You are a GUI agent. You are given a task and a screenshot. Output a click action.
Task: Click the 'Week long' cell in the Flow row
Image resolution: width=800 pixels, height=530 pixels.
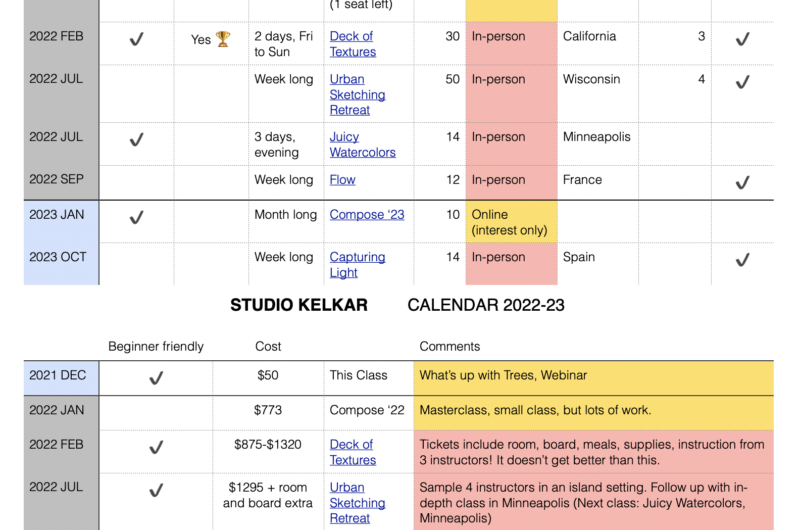(x=286, y=183)
